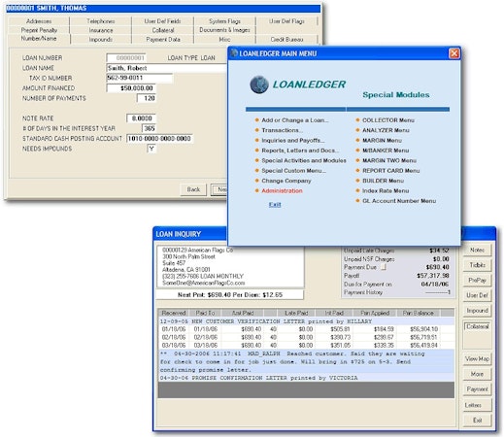Click the Loan Number input field
This screenshot has width=504, height=437.
tap(126, 58)
